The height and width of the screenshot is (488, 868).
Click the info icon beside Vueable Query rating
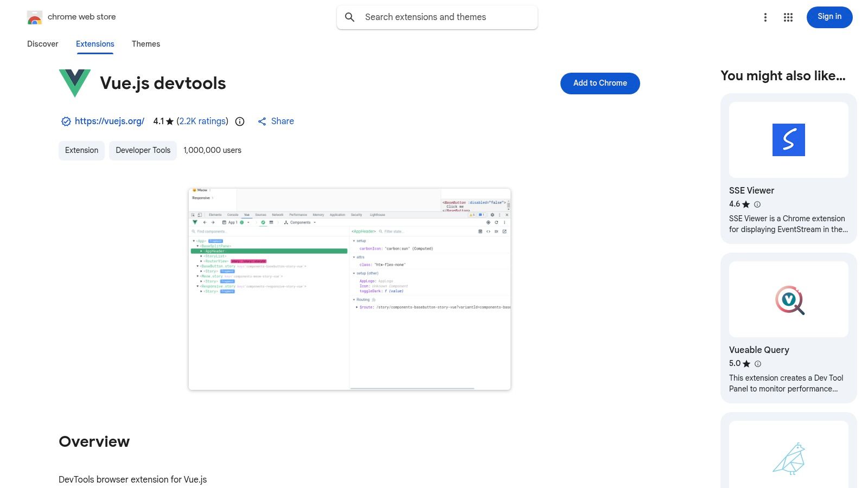pos(757,364)
